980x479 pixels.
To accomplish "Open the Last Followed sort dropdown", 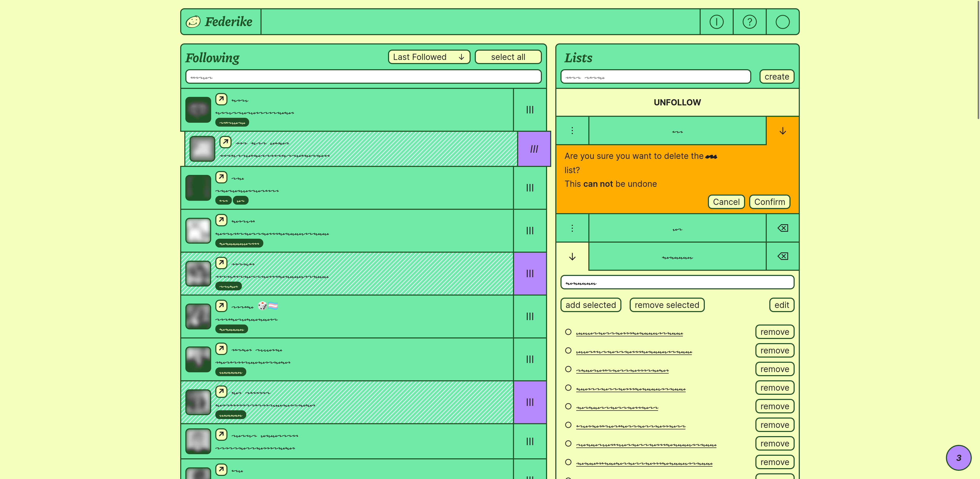I will [429, 57].
